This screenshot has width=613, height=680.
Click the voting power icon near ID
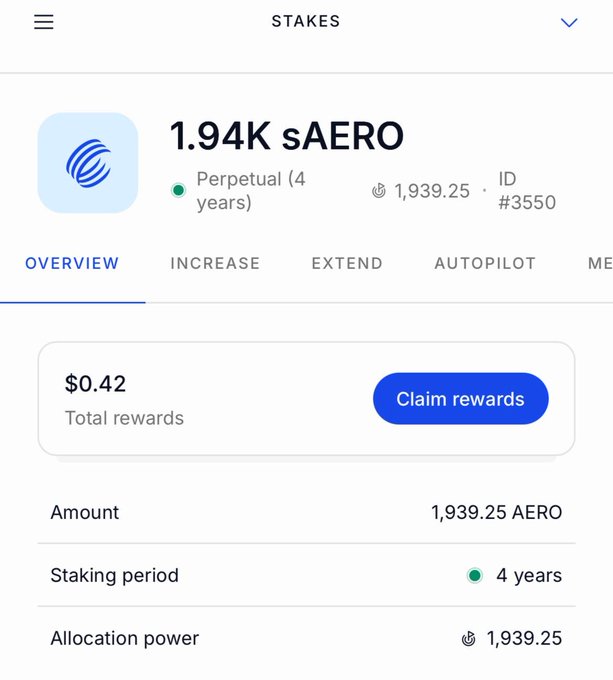tap(378, 190)
